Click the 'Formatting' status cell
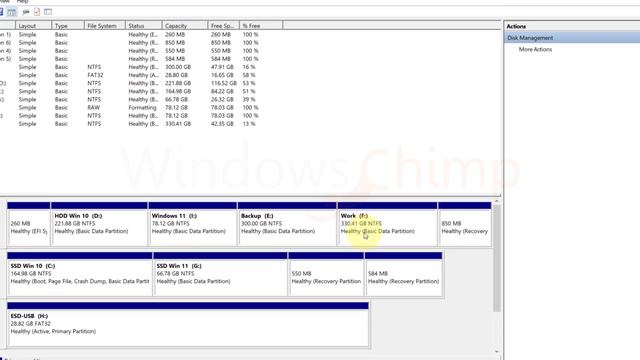Image resolution: width=640 pixels, height=360 pixels. pos(142,108)
